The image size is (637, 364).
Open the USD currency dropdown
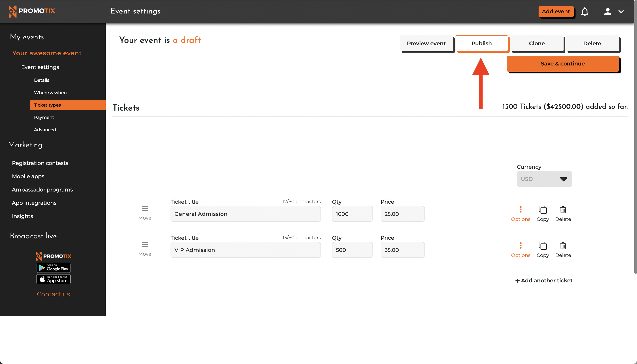(544, 179)
